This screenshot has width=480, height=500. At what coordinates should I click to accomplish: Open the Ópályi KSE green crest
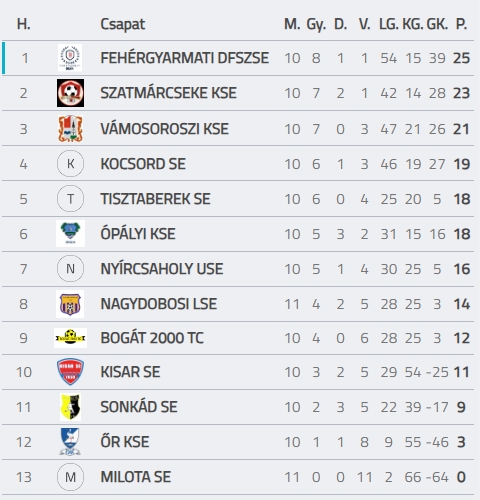coord(70,233)
